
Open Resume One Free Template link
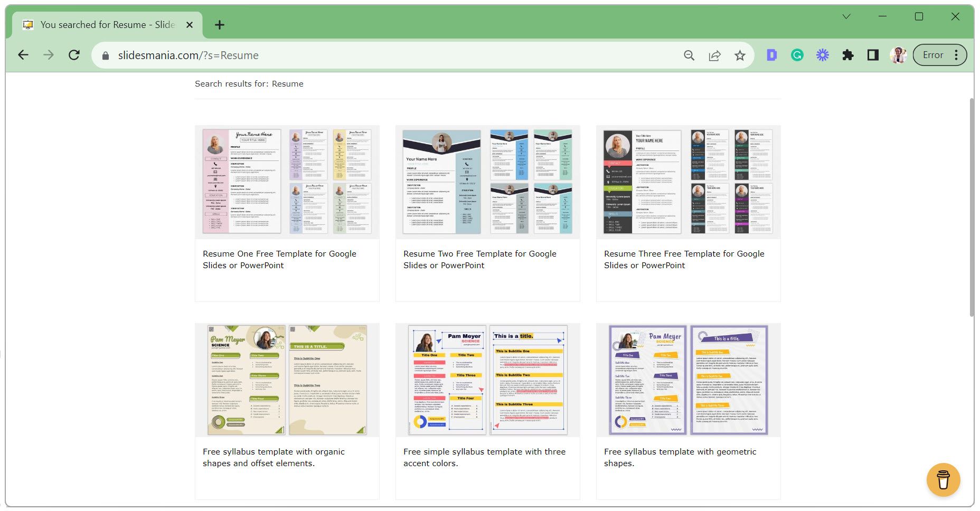pos(279,259)
